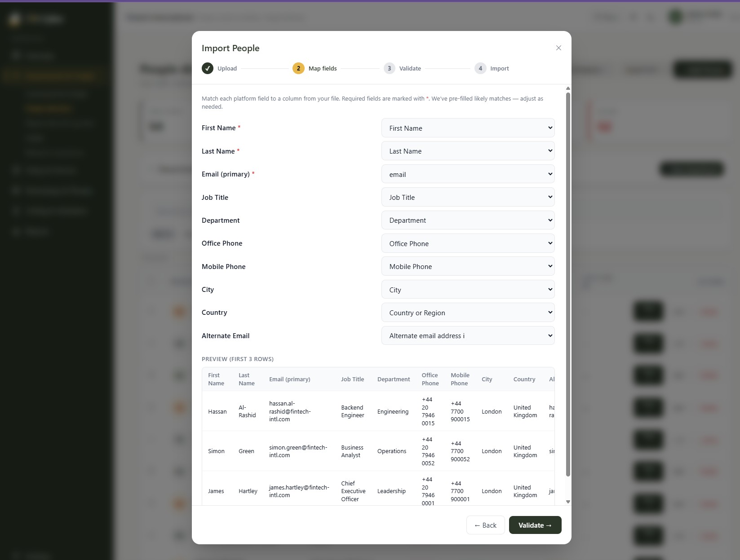This screenshot has height=560, width=740.
Task: Select the Chief Executive Officer cell
Action: pyautogui.click(x=353, y=491)
